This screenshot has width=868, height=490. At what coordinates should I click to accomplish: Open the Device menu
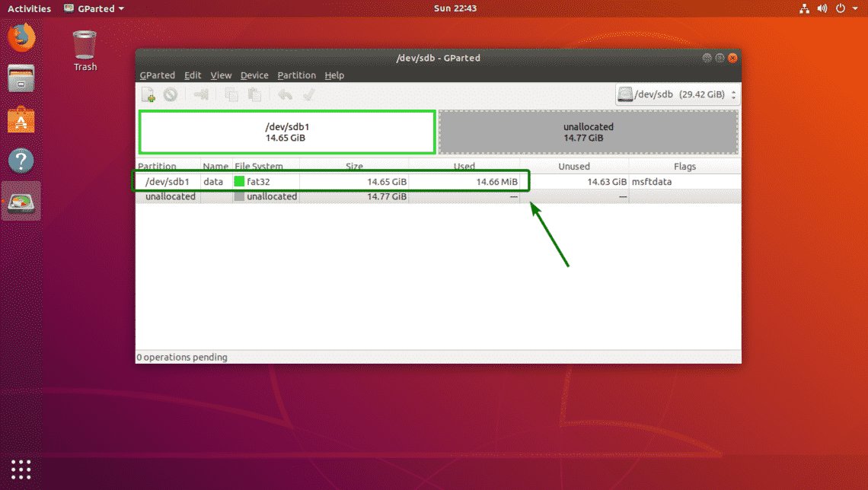[x=254, y=75]
